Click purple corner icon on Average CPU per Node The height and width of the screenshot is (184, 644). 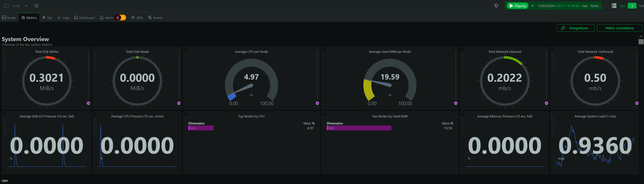click(317, 103)
